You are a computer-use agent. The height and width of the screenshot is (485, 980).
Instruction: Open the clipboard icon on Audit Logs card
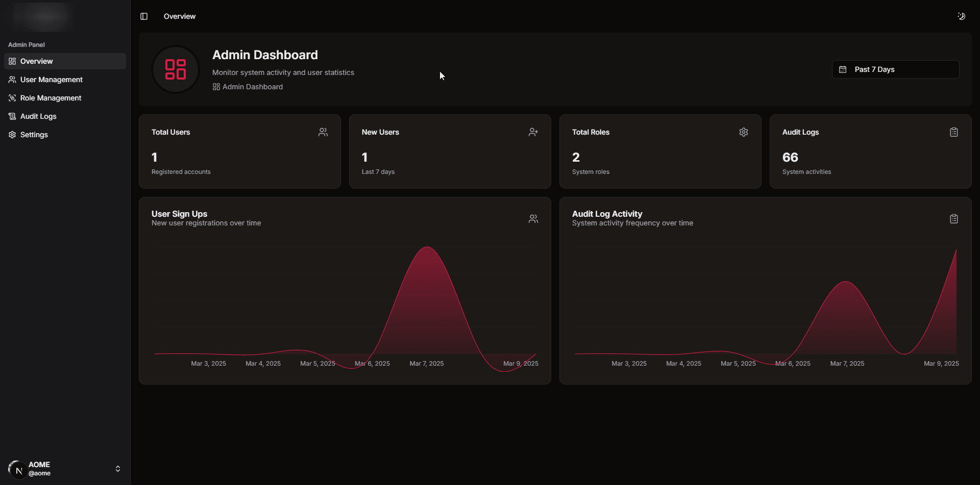pyautogui.click(x=953, y=132)
